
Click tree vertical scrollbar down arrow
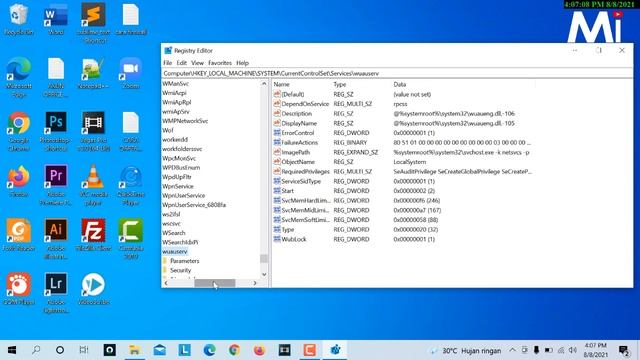[x=264, y=274]
